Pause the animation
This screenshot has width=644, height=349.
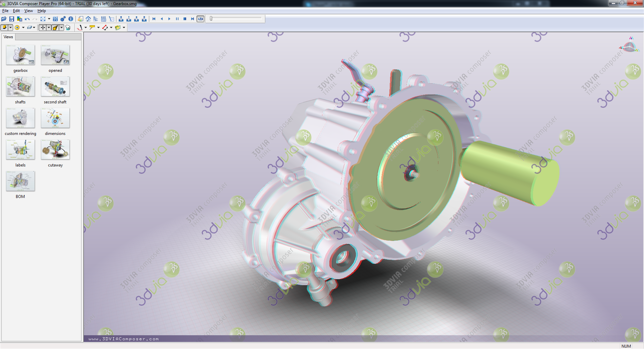(177, 19)
